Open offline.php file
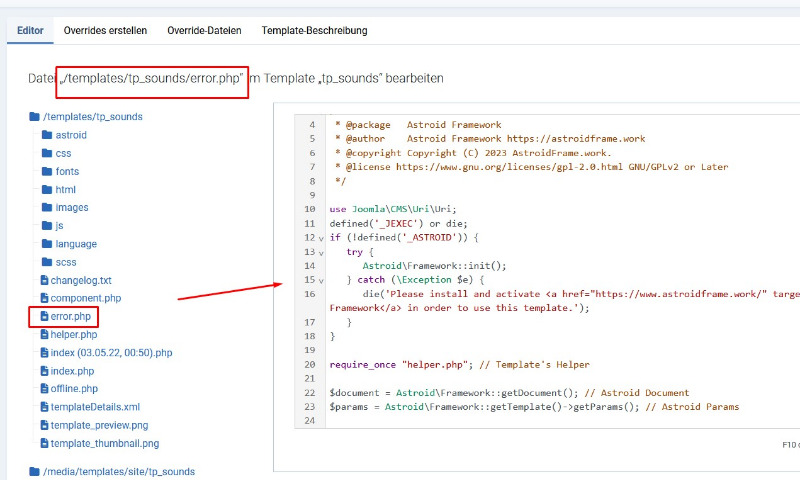This screenshot has height=480, width=800. click(74, 389)
